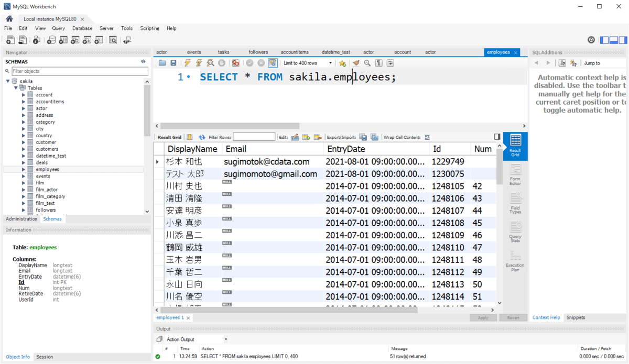The width and height of the screenshot is (629, 364).
Task: Expand the employees table node
Action: click(24, 169)
